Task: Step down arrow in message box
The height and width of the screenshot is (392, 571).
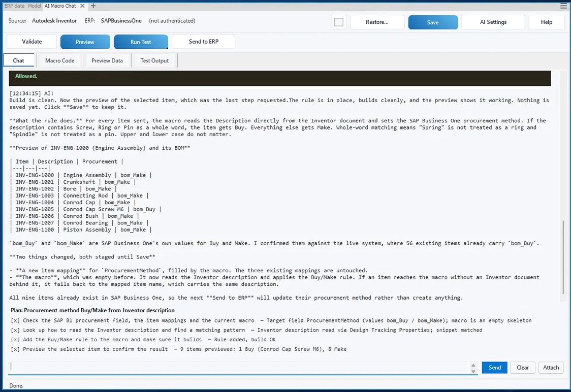Action: click(x=473, y=371)
